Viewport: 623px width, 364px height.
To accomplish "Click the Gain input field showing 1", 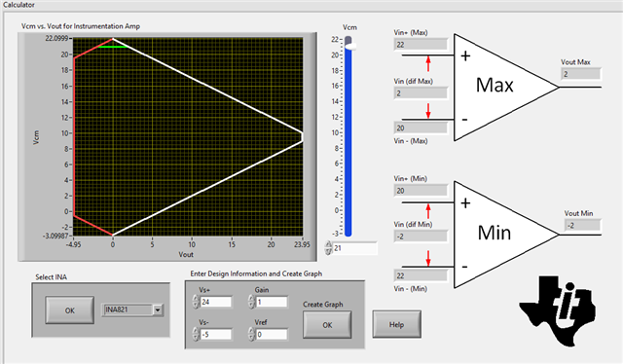I will (272, 302).
